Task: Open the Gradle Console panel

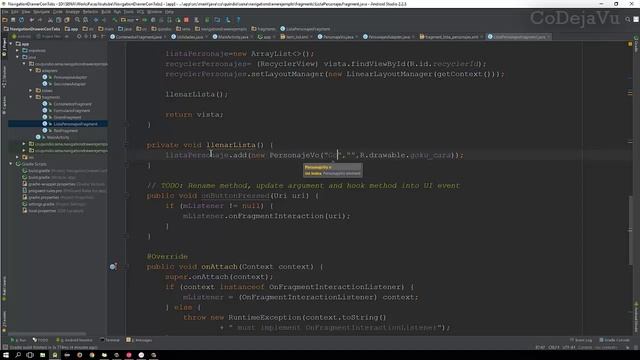Action: point(614,340)
